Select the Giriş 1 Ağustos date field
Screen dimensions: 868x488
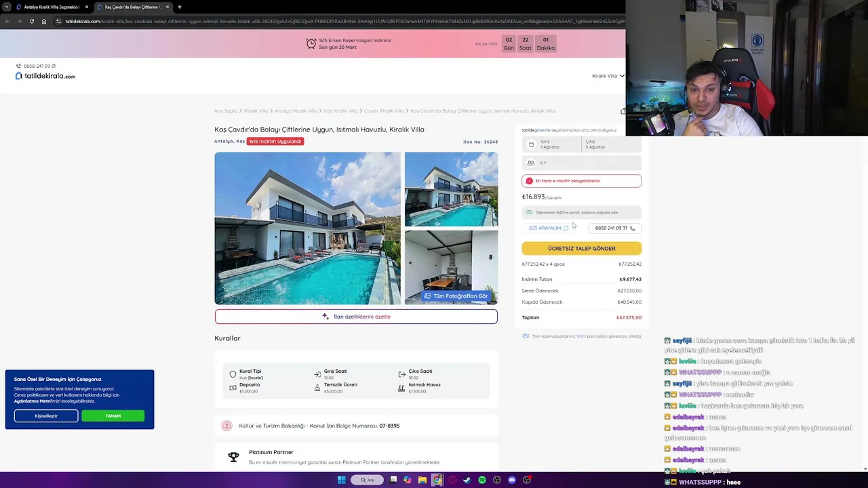tap(552, 144)
